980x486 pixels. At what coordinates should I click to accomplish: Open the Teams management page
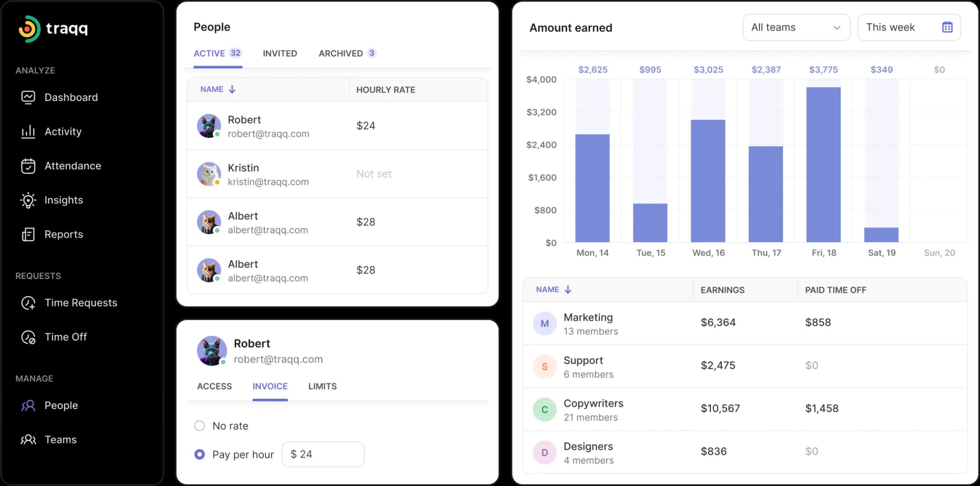60,439
